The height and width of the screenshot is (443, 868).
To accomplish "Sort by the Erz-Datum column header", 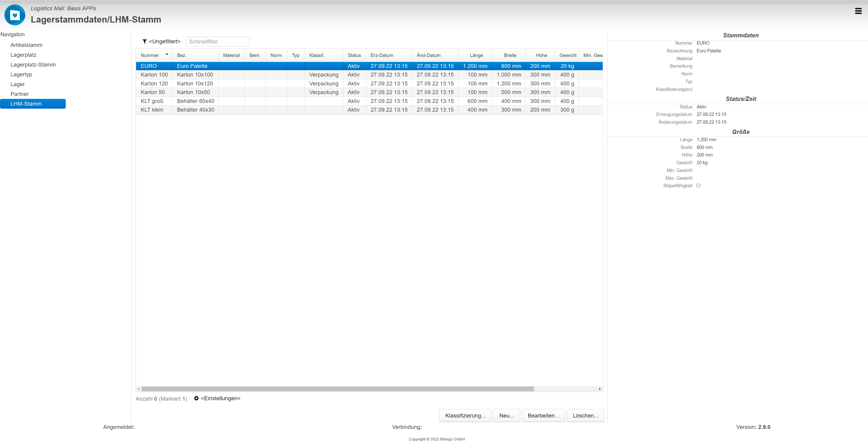I will point(389,55).
